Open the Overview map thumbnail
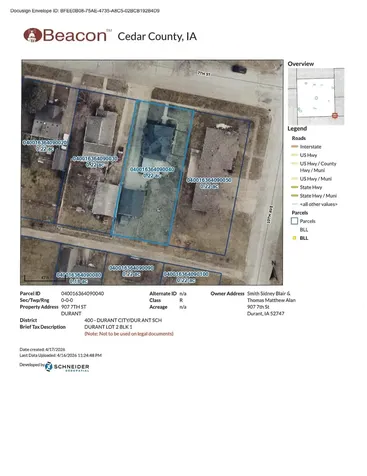Screen dimensions: 367x476 click(x=316, y=96)
